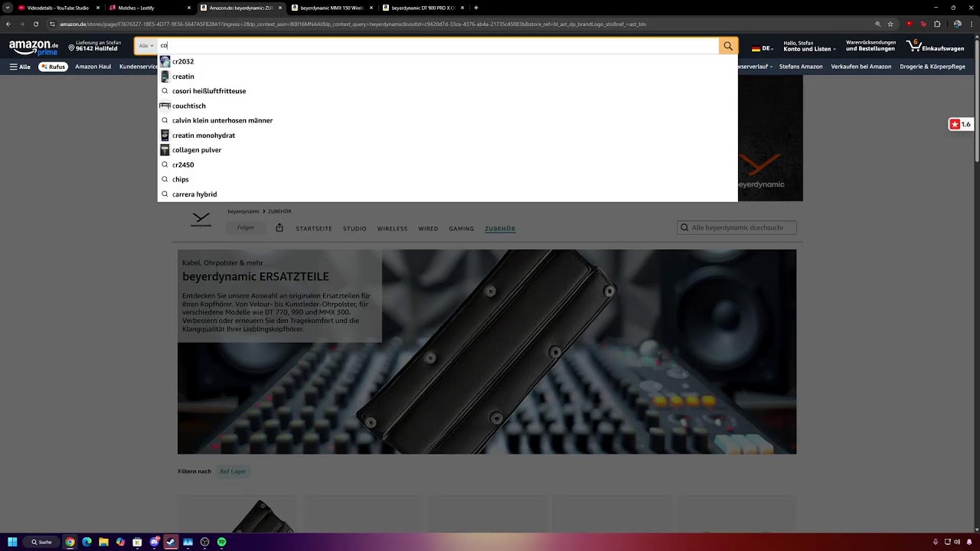Open Verkaufen bei Amazon link
980x551 pixels.
(x=861, y=67)
